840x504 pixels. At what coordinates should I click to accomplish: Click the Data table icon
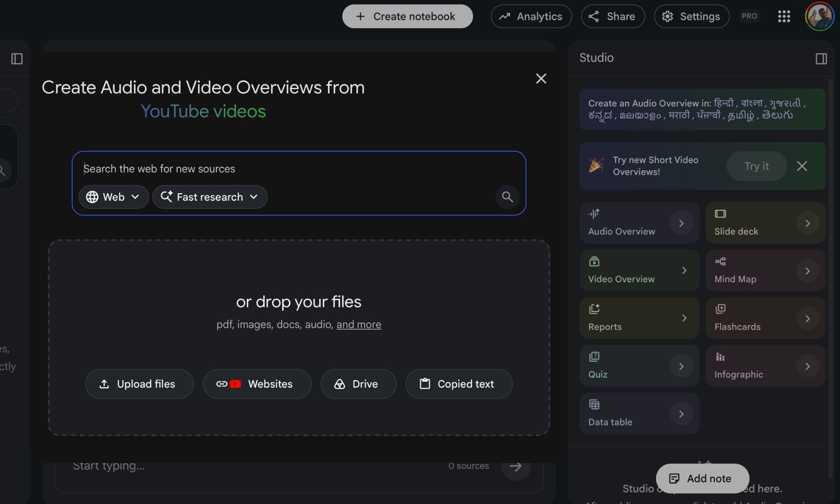[594, 404]
